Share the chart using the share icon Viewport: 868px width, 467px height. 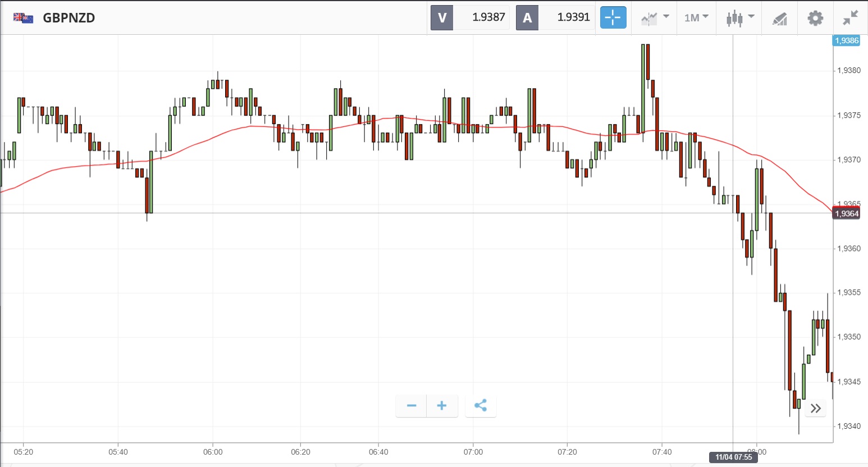[x=481, y=406]
